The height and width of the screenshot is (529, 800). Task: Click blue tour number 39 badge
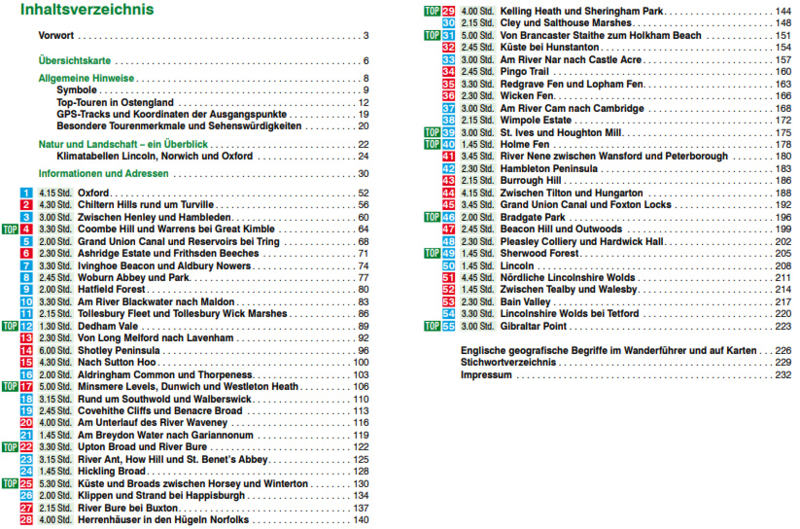(x=448, y=133)
